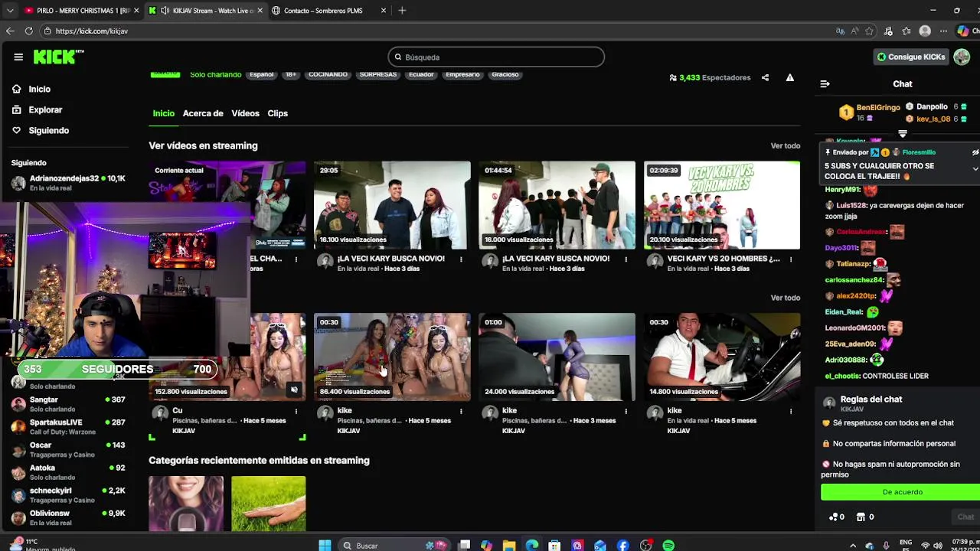The height and width of the screenshot is (551, 980).
Task: Open the Sangtar channel in the sidebar
Action: (69, 403)
